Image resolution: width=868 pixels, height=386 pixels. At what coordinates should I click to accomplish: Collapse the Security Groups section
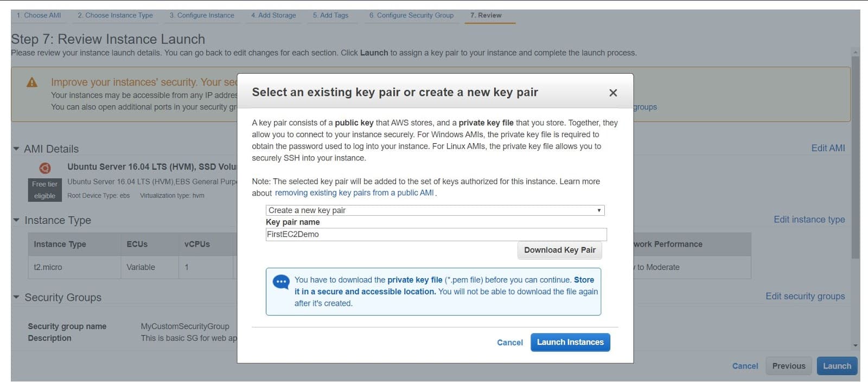(16, 297)
